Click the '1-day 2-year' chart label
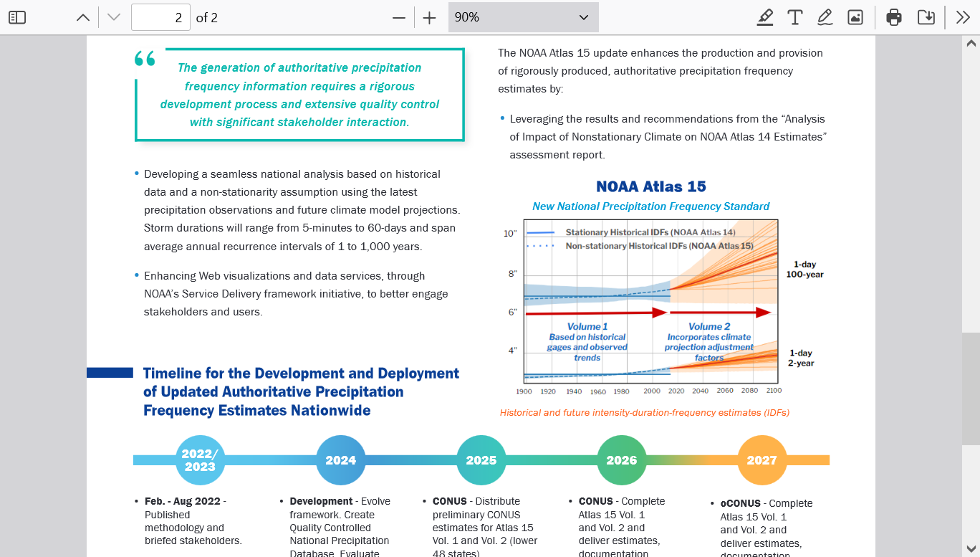Image resolution: width=980 pixels, height=557 pixels. pos(801,358)
